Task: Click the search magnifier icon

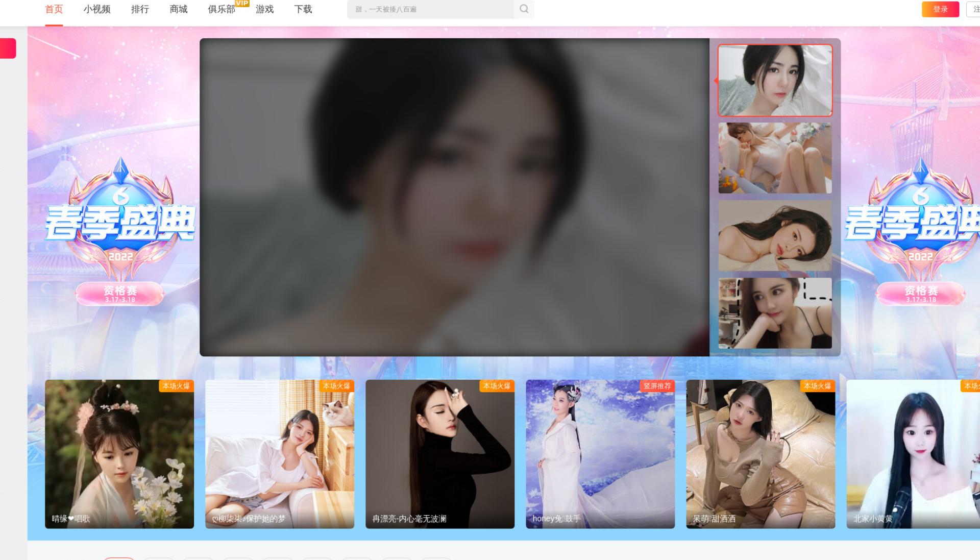Action: point(524,9)
